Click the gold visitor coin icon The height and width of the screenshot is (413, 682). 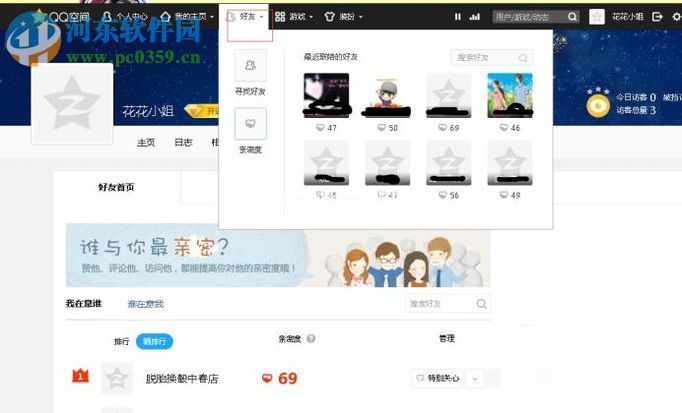(598, 106)
